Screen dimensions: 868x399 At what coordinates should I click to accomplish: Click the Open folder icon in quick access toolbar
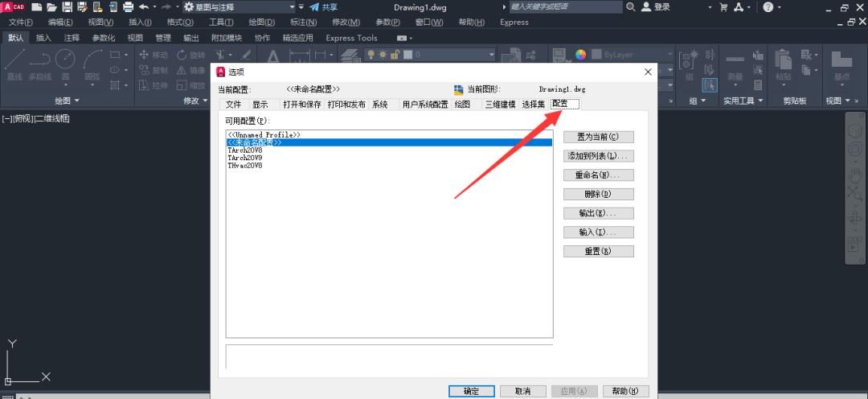pyautogui.click(x=52, y=7)
